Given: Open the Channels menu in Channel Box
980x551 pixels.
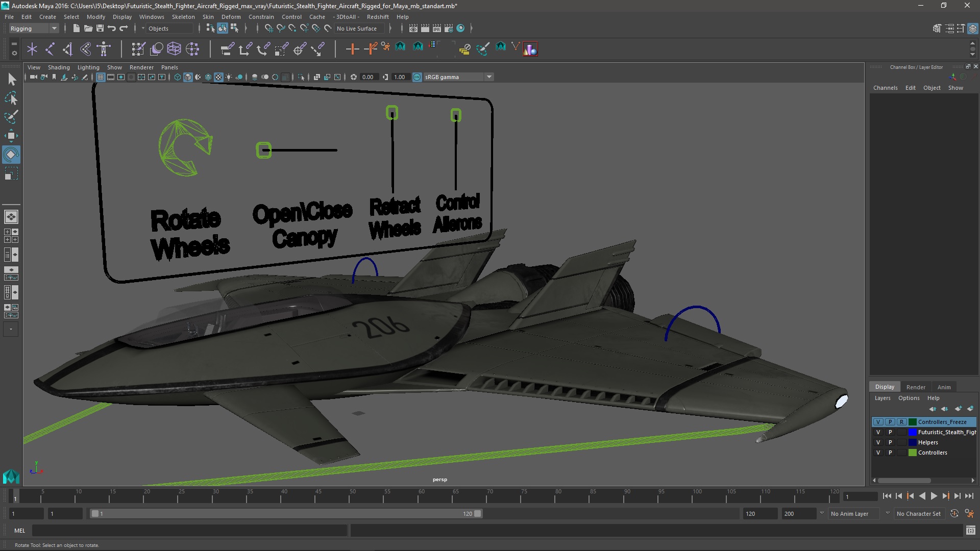Looking at the screenshot, I should pos(885,88).
